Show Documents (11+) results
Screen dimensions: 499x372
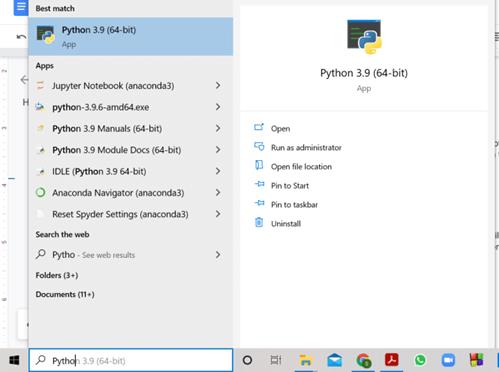65,294
